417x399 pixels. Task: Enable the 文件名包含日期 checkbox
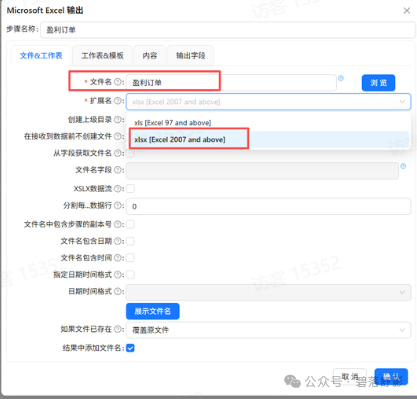tap(130, 241)
